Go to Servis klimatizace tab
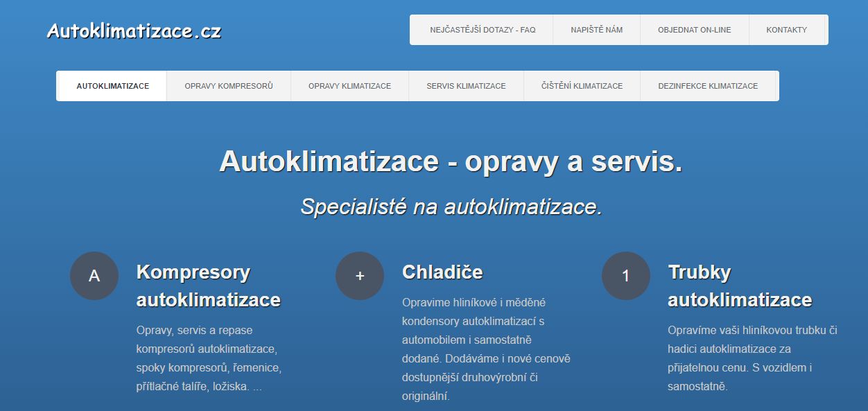The width and height of the screenshot is (868, 411). click(x=466, y=86)
